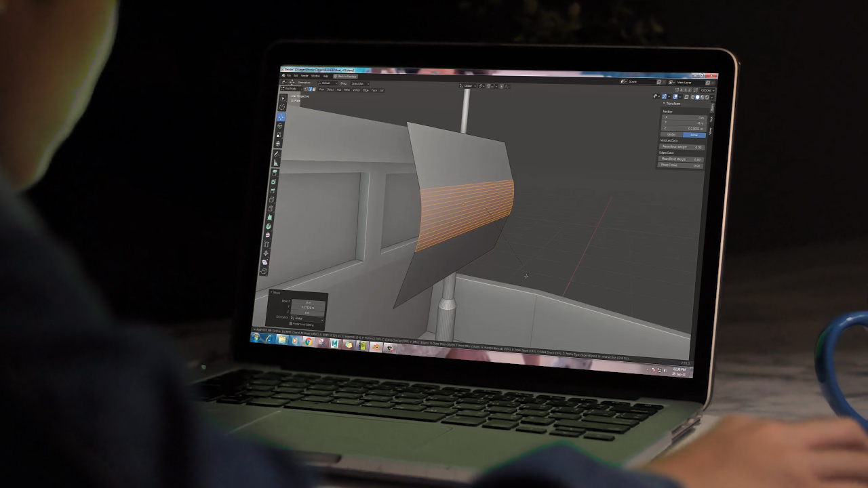Adjust vertices Mean Bevel Weight slider

(x=682, y=147)
